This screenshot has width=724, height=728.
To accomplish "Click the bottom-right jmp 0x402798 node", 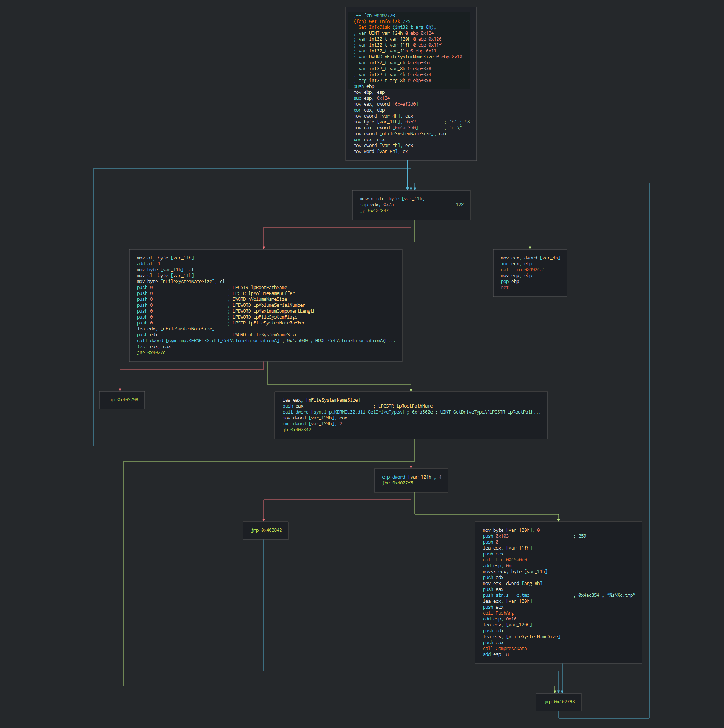I will coord(559,702).
